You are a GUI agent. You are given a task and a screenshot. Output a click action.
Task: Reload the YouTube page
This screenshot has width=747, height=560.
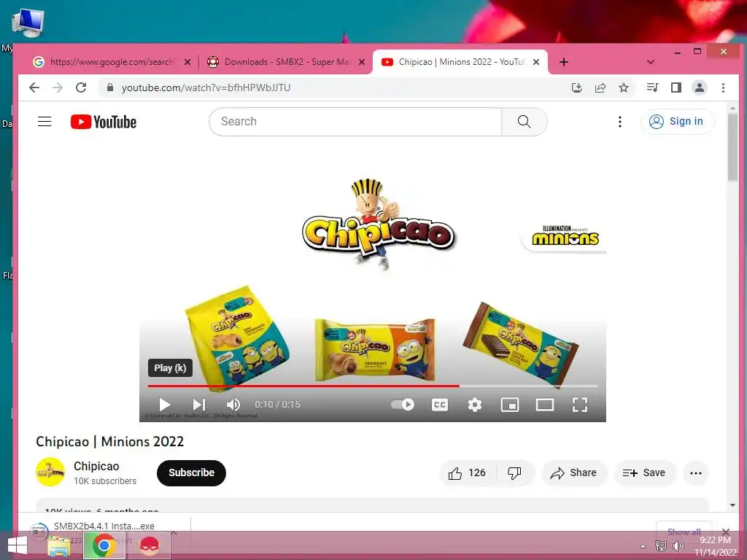point(81,87)
